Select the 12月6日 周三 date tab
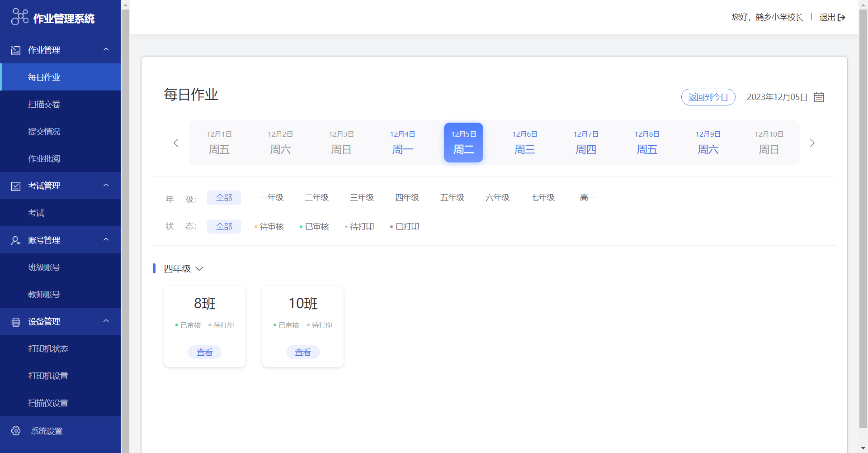Screen dimensions: 868x453 click(x=524, y=143)
